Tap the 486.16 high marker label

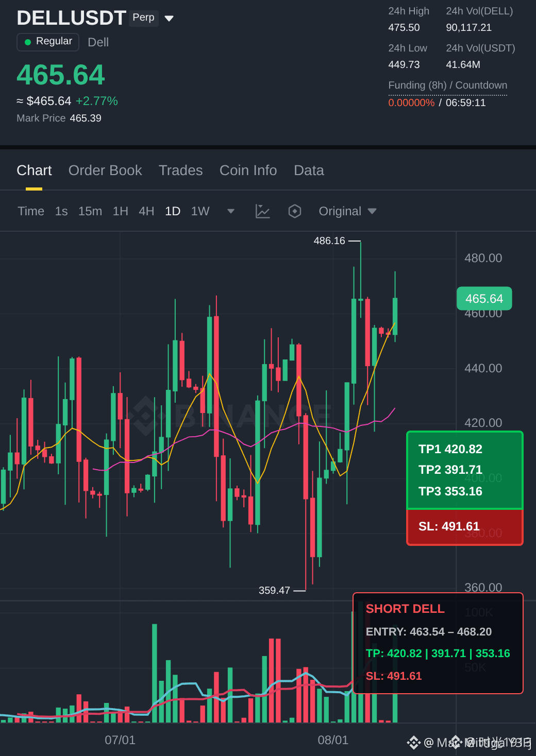329,240
